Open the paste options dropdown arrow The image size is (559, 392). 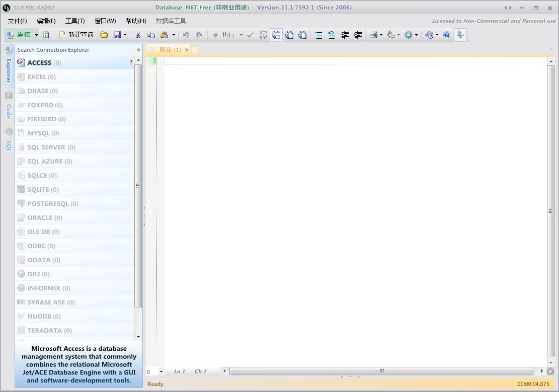(x=174, y=35)
